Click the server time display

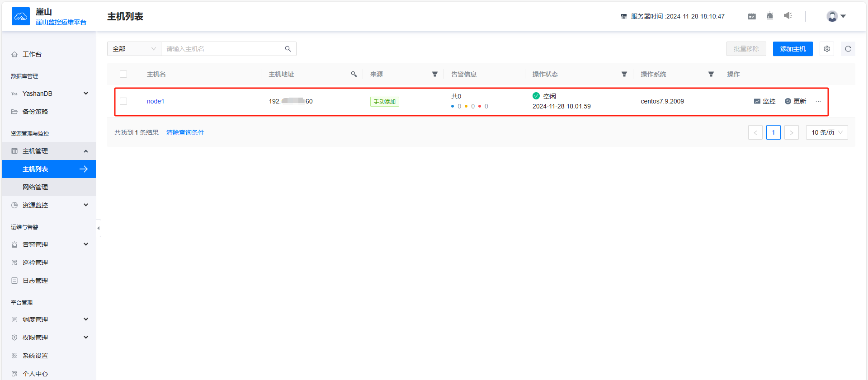pyautogui.click(x=673, y=16)
